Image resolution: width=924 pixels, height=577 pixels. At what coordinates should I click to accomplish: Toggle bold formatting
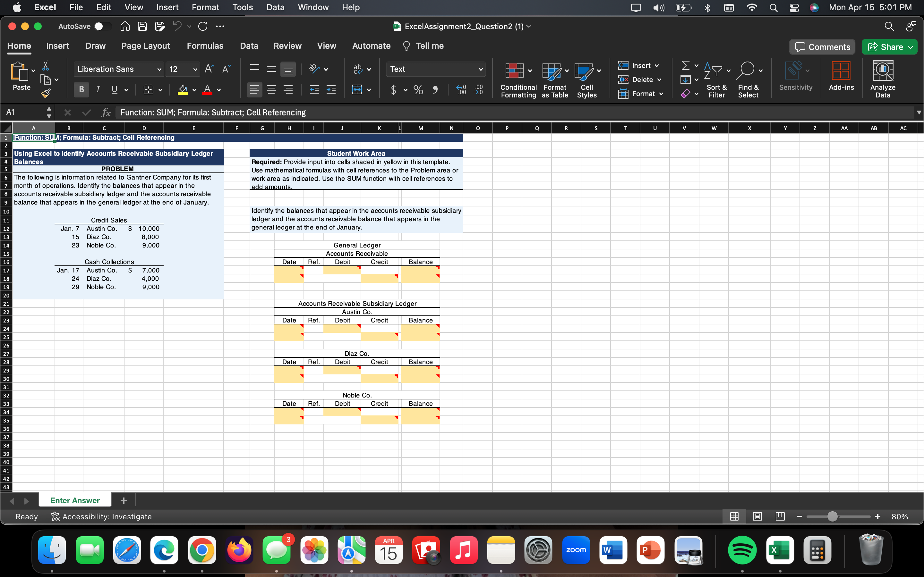[81, 89]
